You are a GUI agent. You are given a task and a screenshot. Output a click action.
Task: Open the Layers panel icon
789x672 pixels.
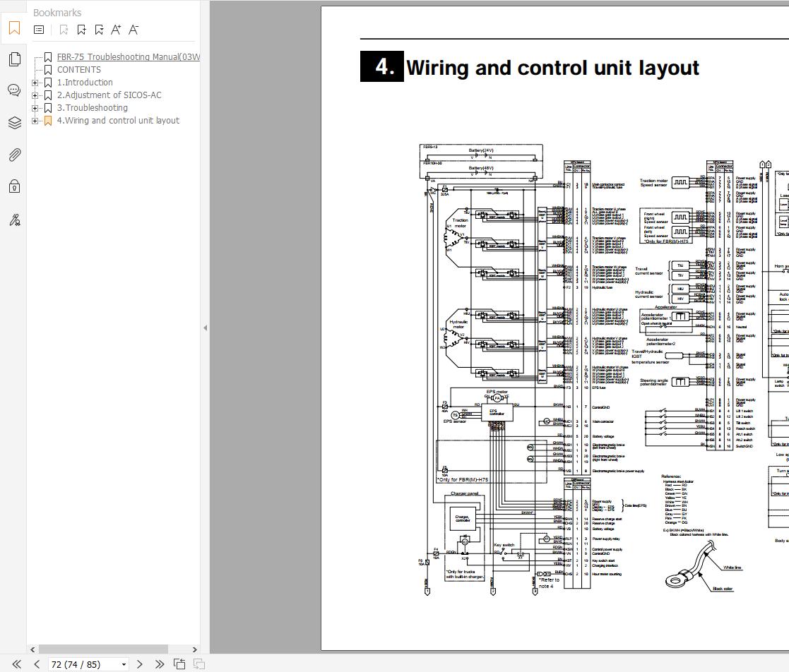15,123
